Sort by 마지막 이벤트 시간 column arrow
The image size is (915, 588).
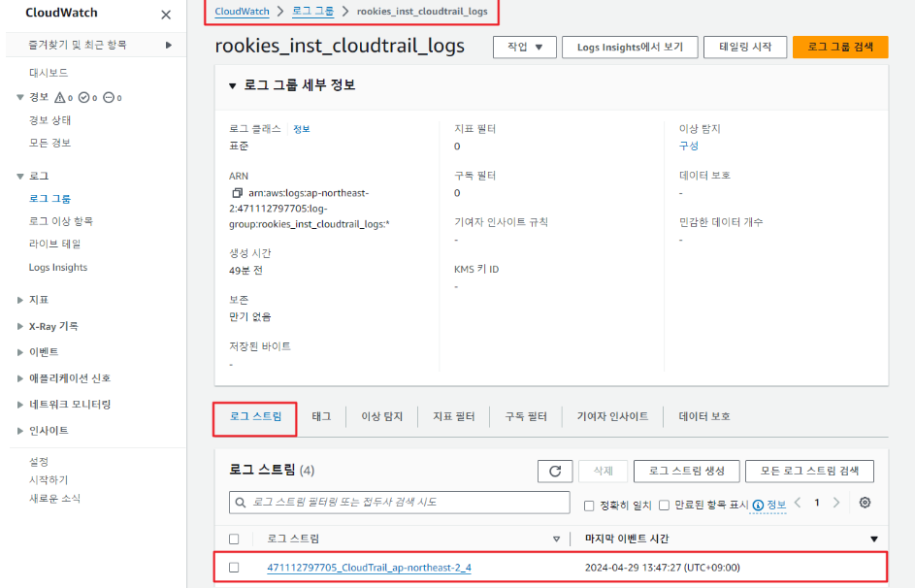click(874, 539)
